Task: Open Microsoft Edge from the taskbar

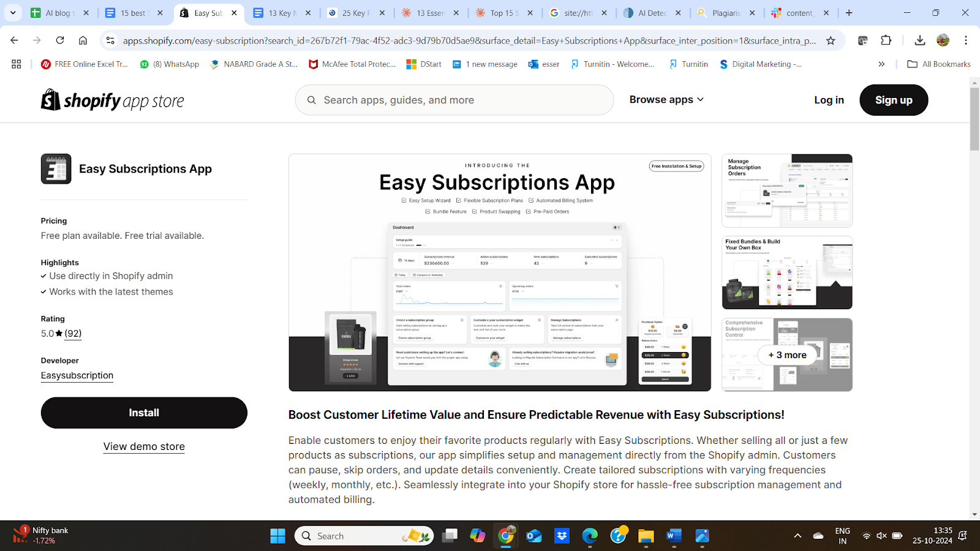Action: click(x=590, y=536)
